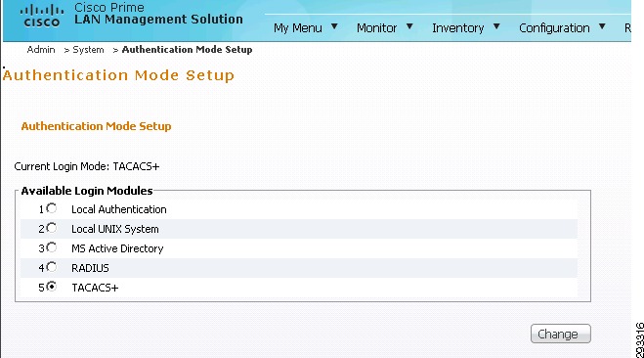The width and height of the screenshot is (644, 358).
Task: Expand the My Menu dropdown arrow
Action: pyautogui.click(x=334, y=26)
